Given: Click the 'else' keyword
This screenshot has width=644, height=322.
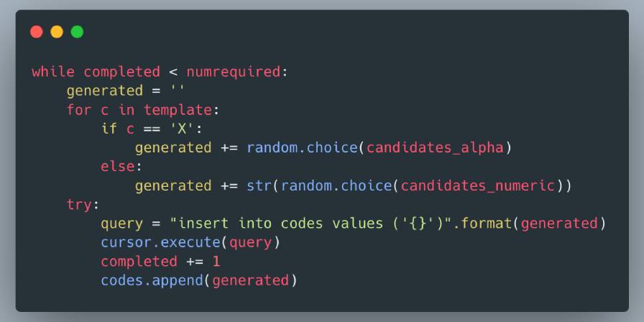Looking at the screenshot, I should pos(118,167).
